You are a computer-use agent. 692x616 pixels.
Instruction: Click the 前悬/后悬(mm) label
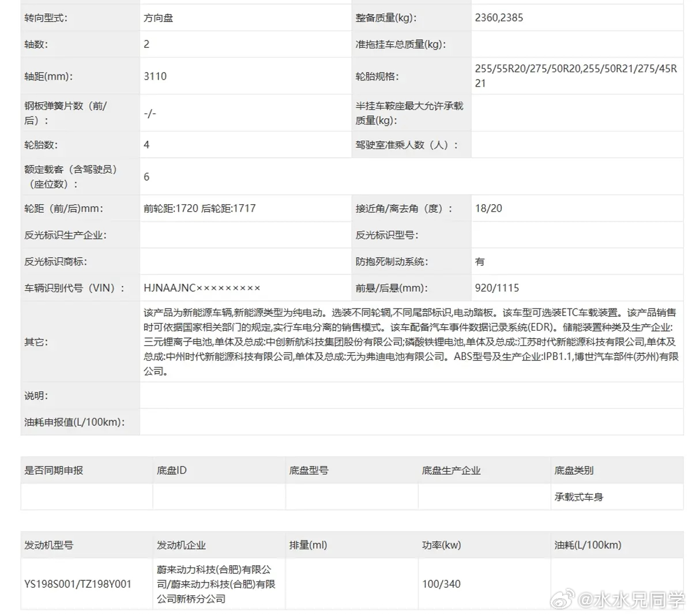[392, 288]
